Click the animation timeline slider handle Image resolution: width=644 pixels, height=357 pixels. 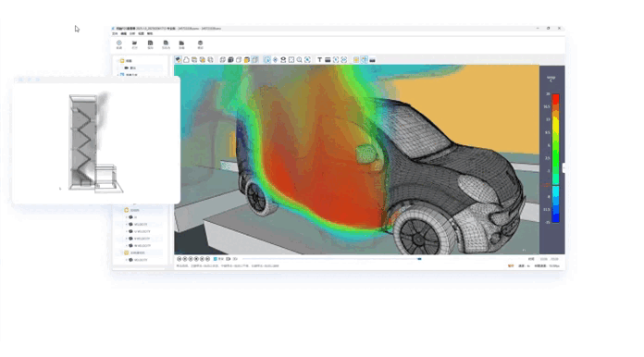tap(419, 259)
